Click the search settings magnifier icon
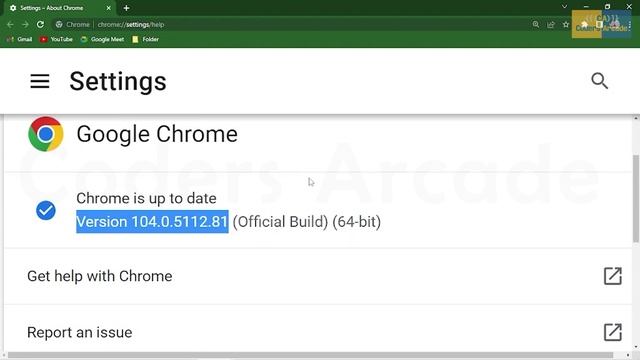Image resolution: width=640 pixels, height=360 pixels. coord(599,81)
